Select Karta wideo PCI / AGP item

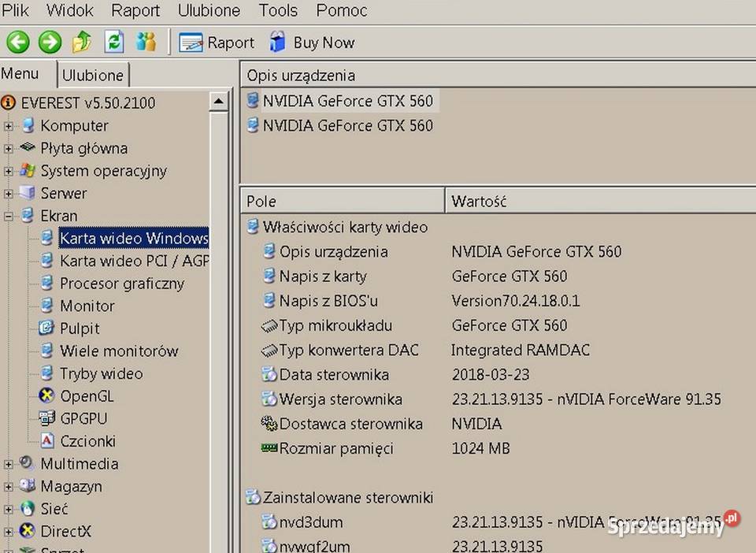[x=134, y=261]
